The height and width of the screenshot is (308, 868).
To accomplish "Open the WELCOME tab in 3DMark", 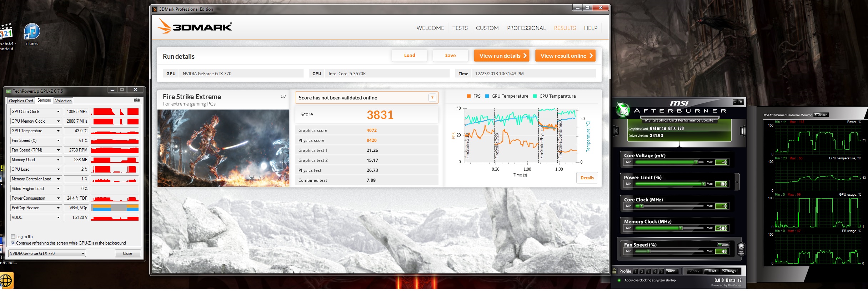I will point(430,28).
